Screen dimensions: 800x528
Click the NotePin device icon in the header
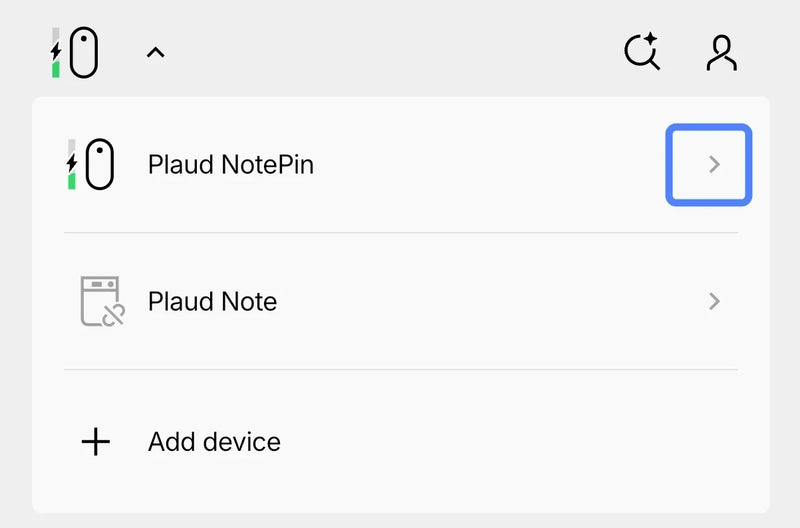[84, 54]
